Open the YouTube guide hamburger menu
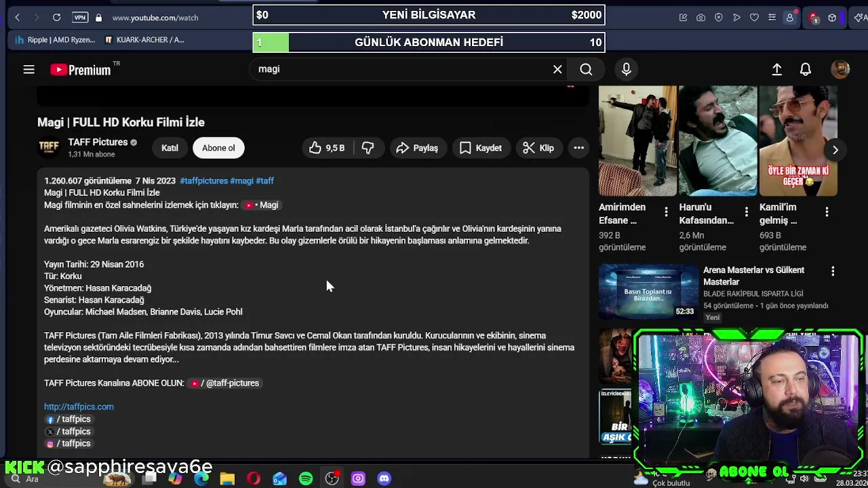The height and width of the screenshot is (488, 868). pos(28,69)
